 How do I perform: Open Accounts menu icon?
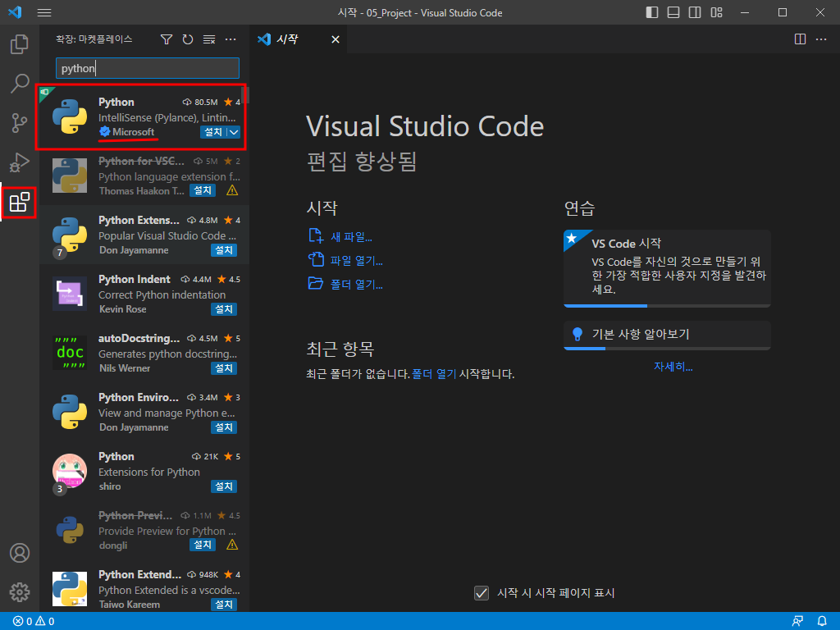click(20, 553)
